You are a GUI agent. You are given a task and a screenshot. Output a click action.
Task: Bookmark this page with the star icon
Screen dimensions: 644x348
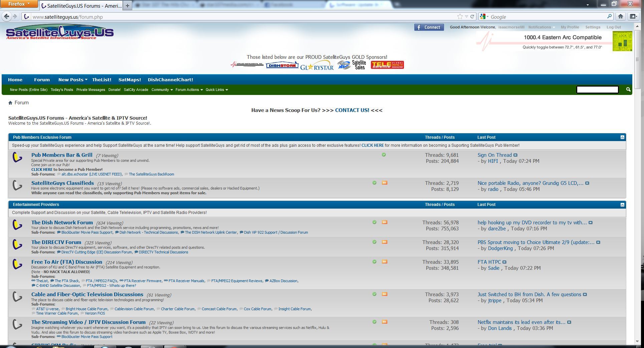[460, 16]
